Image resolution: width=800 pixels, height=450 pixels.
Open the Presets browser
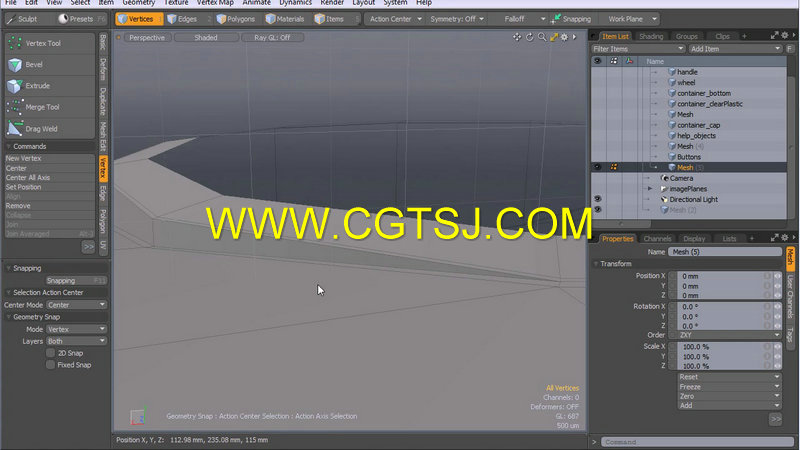click(x=81, y=19)
